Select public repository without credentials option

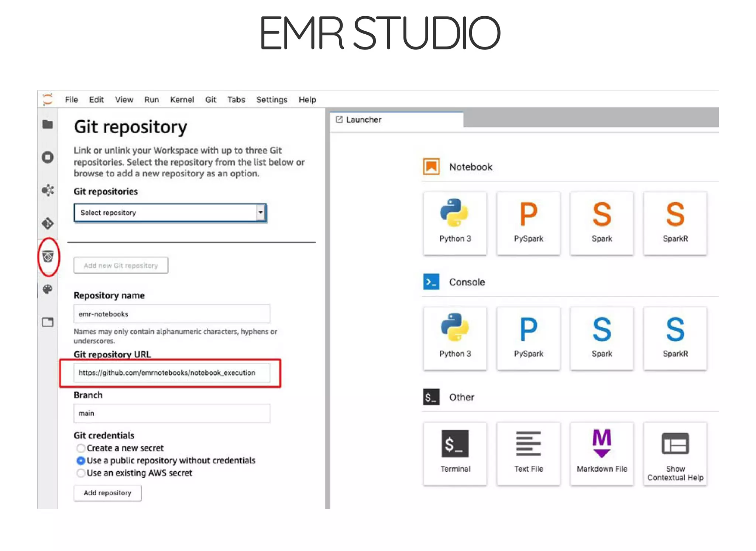click(x=81, y=461)
